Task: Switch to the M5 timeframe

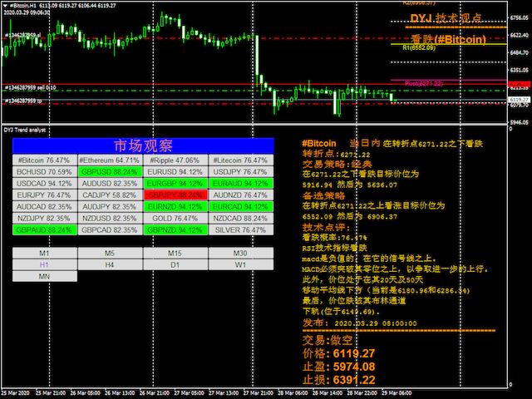Action: [110, 253]
